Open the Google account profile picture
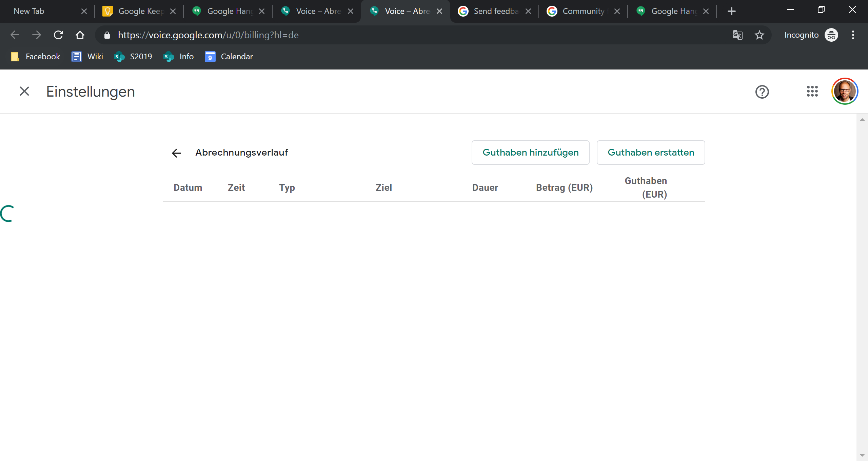The height and width of the screenshot is (461, 868). tap(844, 92)
